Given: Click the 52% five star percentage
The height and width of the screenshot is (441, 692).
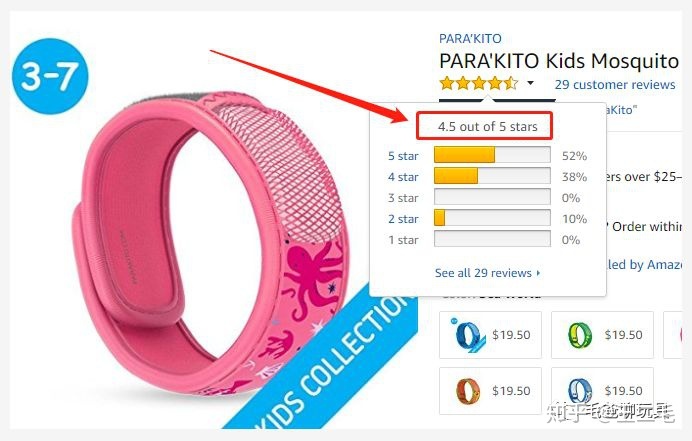Looking at the screenshot, I should [574, 156].
